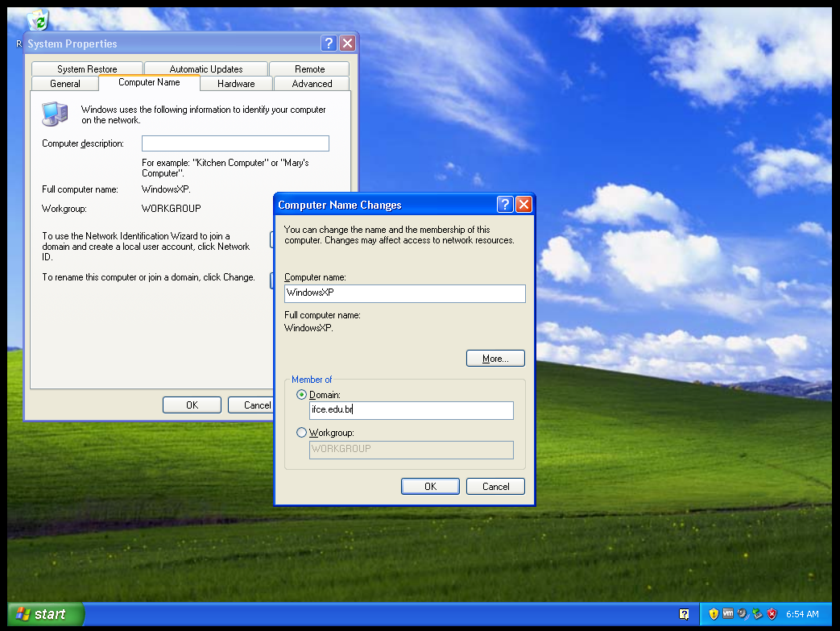Screen dimensions: 840x631
Task: Click the Safely Remove Hardware tray icon
Action: coord(757,614)
